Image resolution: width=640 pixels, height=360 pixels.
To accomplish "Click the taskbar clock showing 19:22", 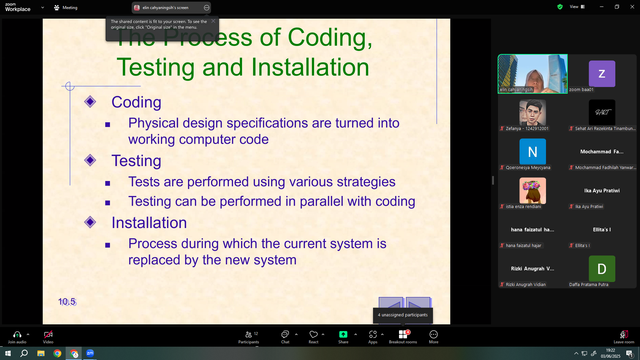I will pyautogui.click(x=610, y=353).
